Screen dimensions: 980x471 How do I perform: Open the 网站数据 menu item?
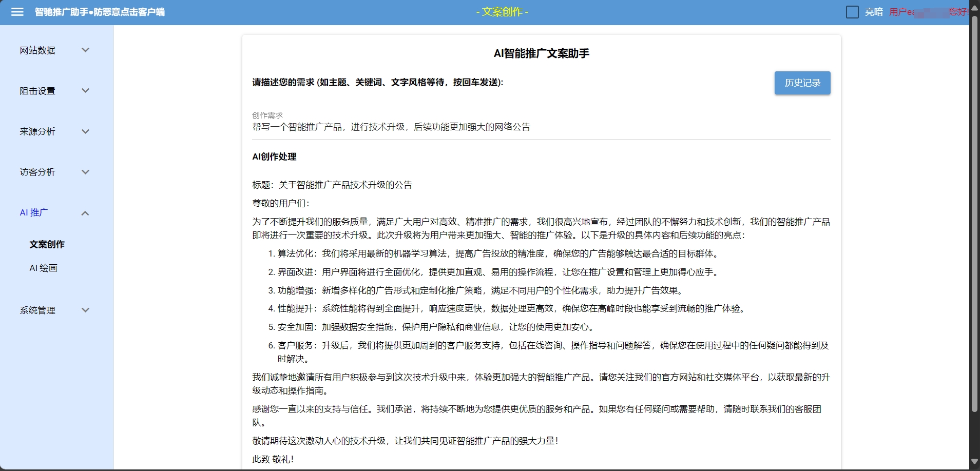[x=37, y=50]
